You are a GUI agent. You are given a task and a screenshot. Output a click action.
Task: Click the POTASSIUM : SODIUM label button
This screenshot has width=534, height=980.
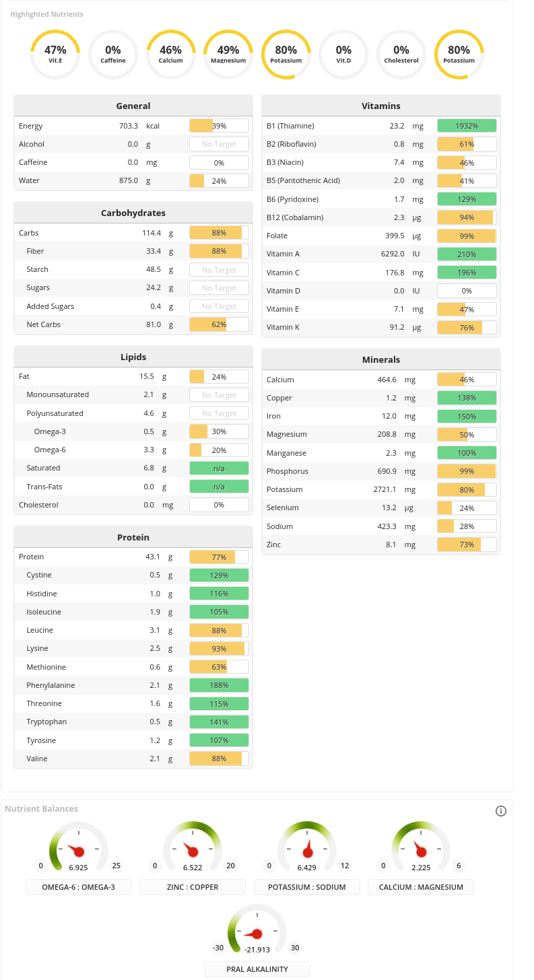click(x=306, y=887)
